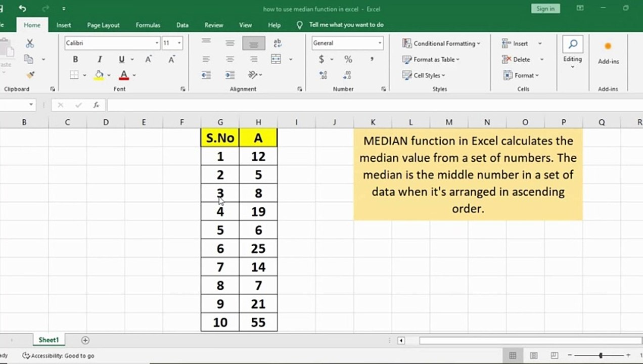Add a new sheet with plus button
Screen dimensions: 643x364
[x=85, y=340]
